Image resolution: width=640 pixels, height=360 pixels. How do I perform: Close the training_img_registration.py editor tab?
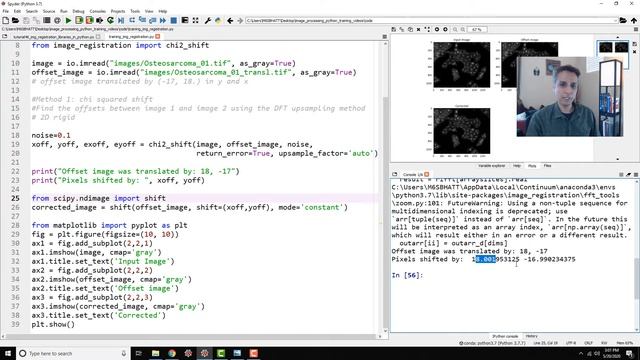click(x=158, y=37)
